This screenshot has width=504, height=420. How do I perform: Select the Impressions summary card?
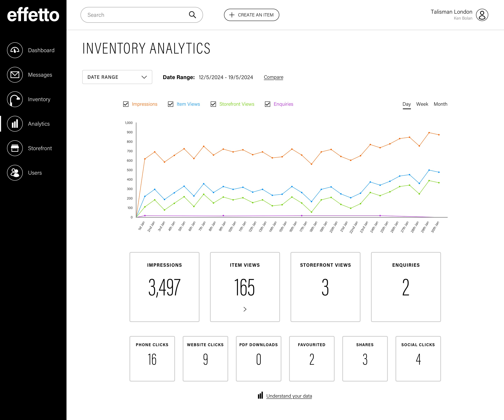(x=164, y=287)
